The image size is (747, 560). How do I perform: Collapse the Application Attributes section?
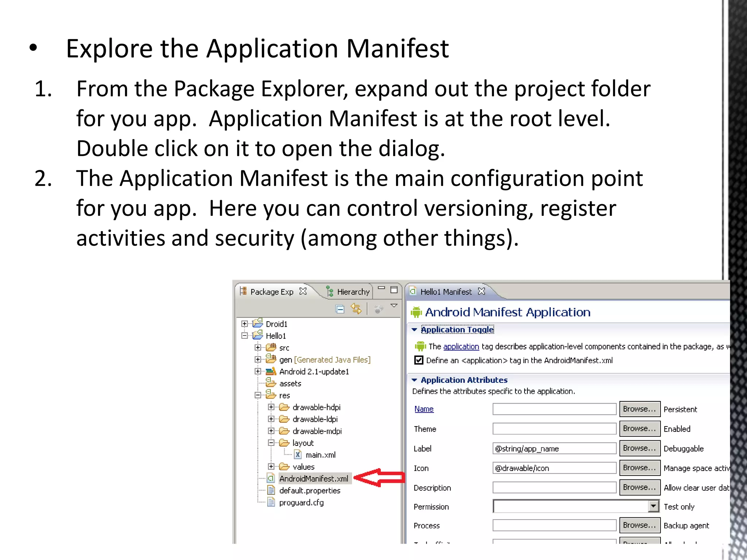tap(414, 380)
